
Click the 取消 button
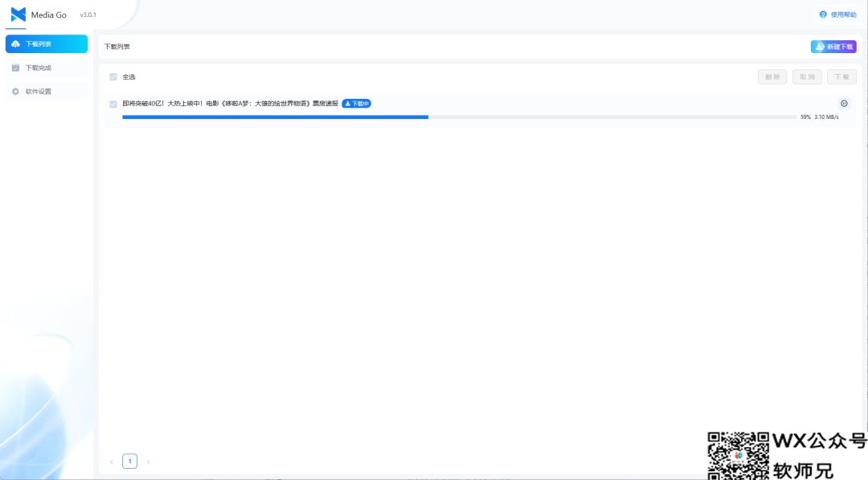coord(807,77)
